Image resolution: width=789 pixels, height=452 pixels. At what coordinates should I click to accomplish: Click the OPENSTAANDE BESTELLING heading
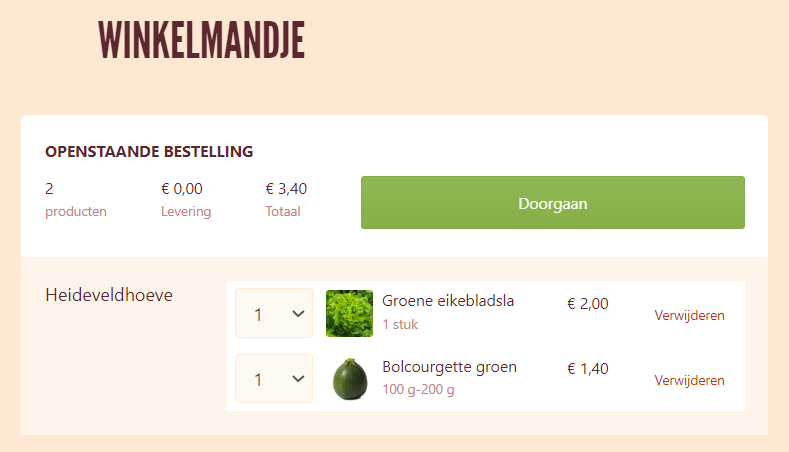[149, 152]
